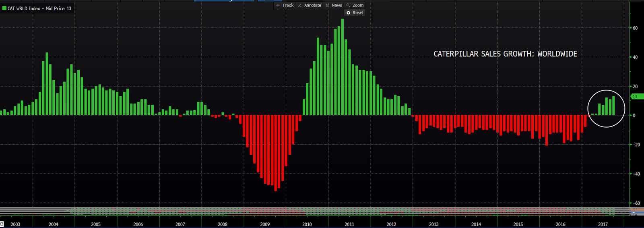Viewport: 644px width, 228px height.
Task: Click the Caterpillar Sales Growth Worldwide title
Action: click(505, 54)
